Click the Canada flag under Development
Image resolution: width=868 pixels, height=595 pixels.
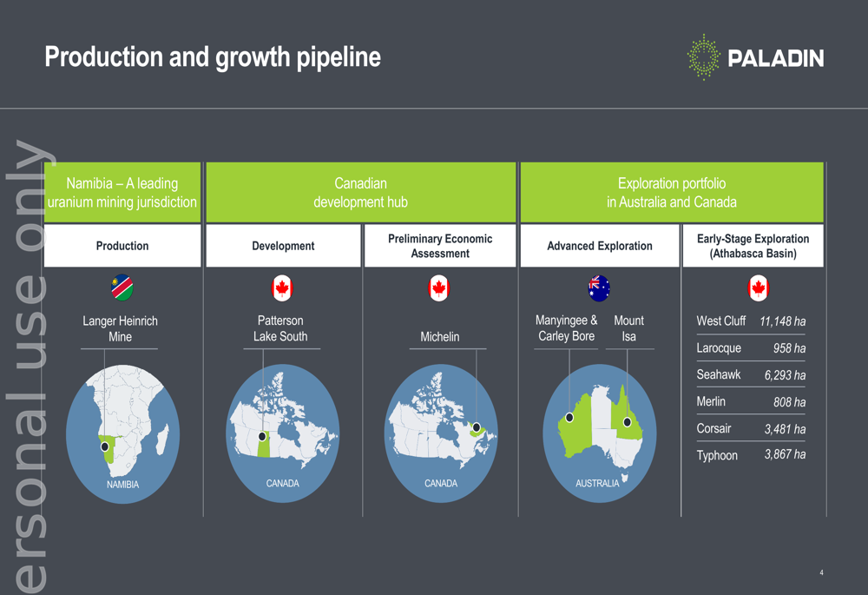(x=282, y=288)
